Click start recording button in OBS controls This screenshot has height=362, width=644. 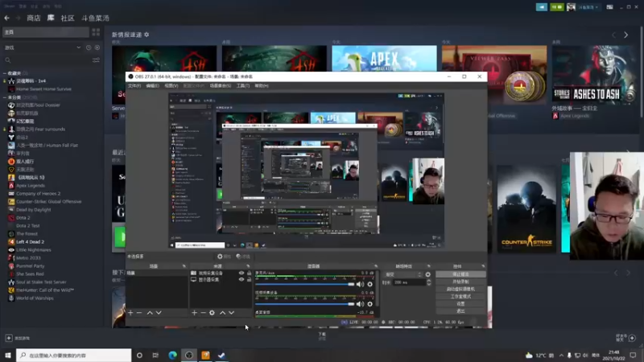(460, 282)
